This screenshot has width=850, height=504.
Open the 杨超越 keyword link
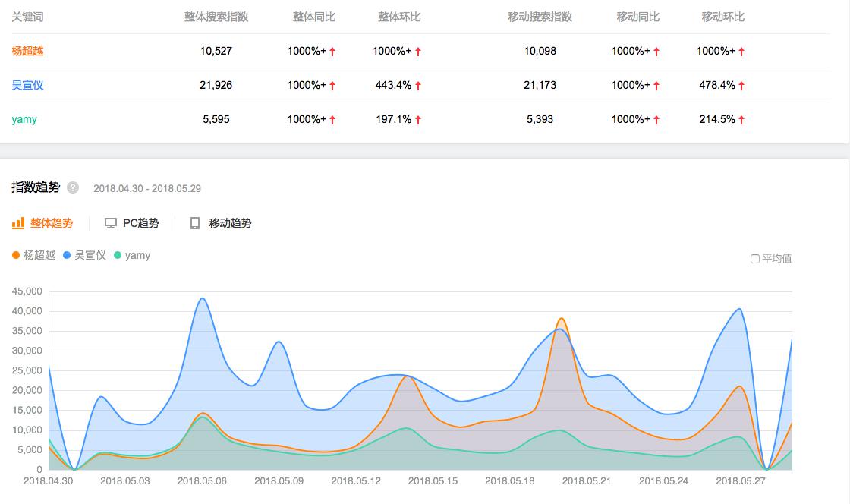pos(28,51)
